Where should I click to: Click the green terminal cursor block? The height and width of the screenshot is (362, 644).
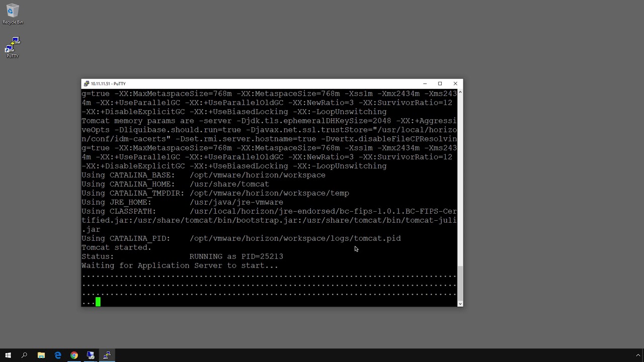(x=98, y=302)
